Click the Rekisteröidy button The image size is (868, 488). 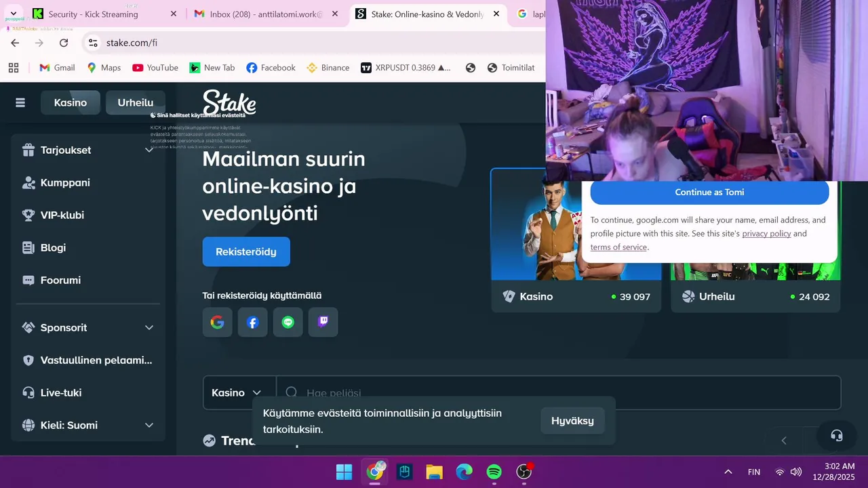click(246, 251)
